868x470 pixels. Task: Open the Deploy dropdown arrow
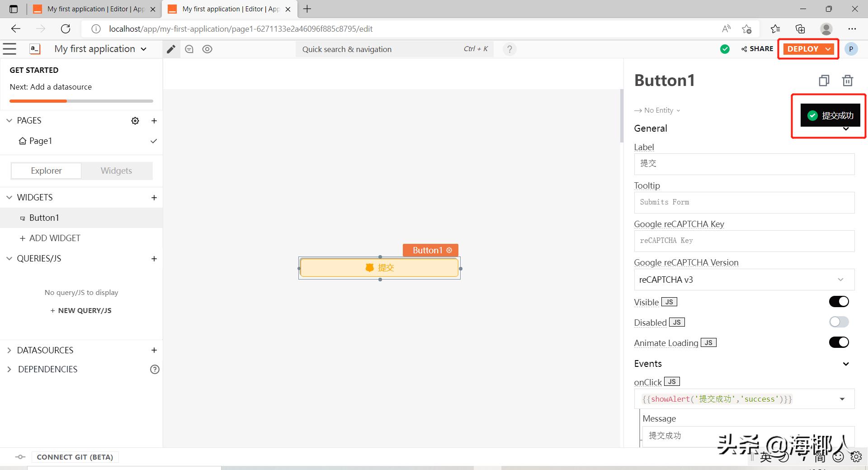[x=828, y=49]
